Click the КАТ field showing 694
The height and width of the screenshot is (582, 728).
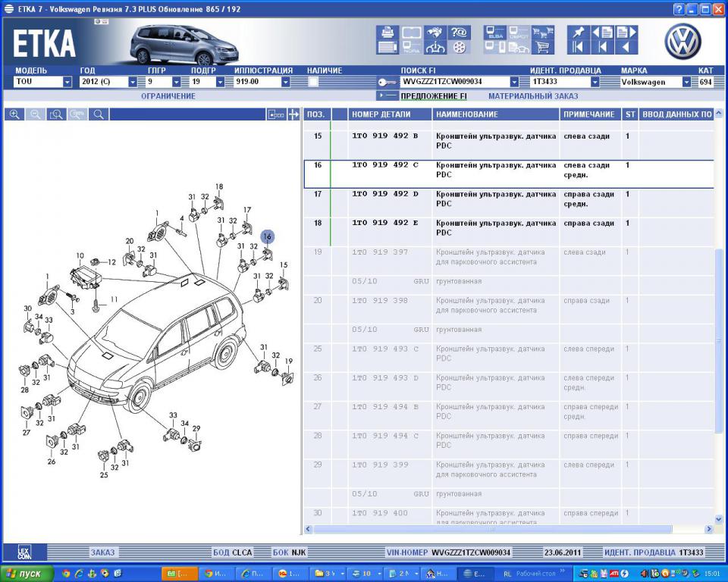point(705,82)
